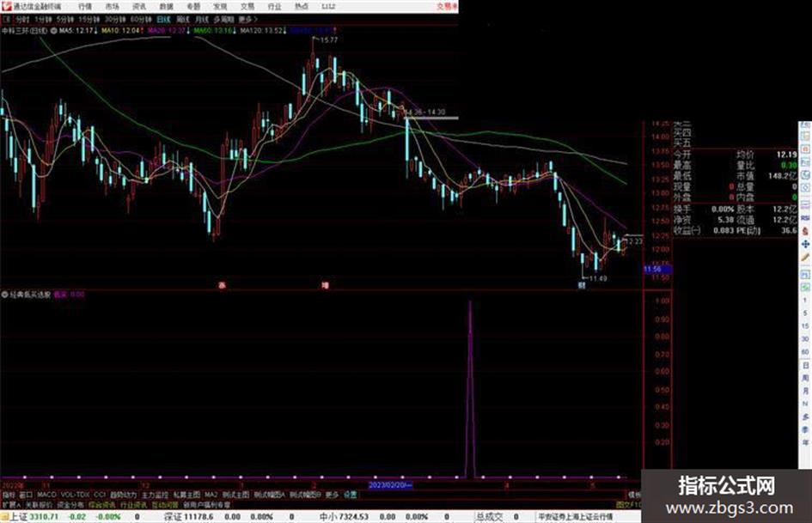Open the 资金分布 tab
This screenshot has width=812, height=523.
pos(70,504)
